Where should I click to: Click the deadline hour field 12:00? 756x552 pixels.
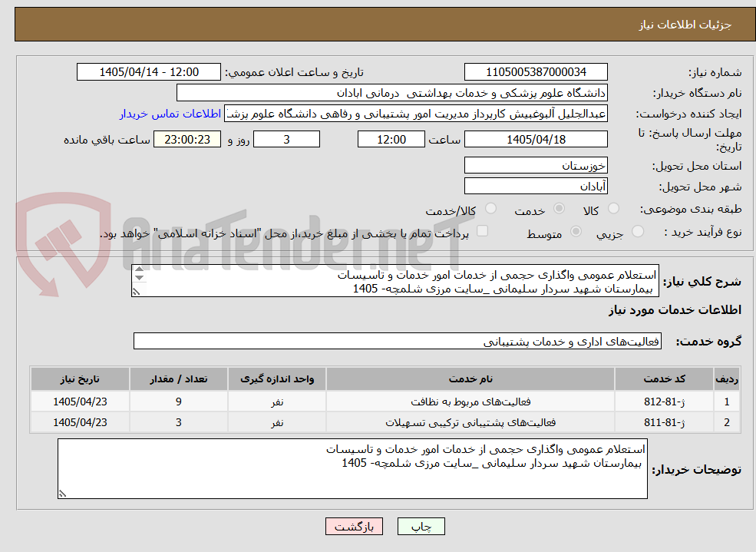[391, 139]
